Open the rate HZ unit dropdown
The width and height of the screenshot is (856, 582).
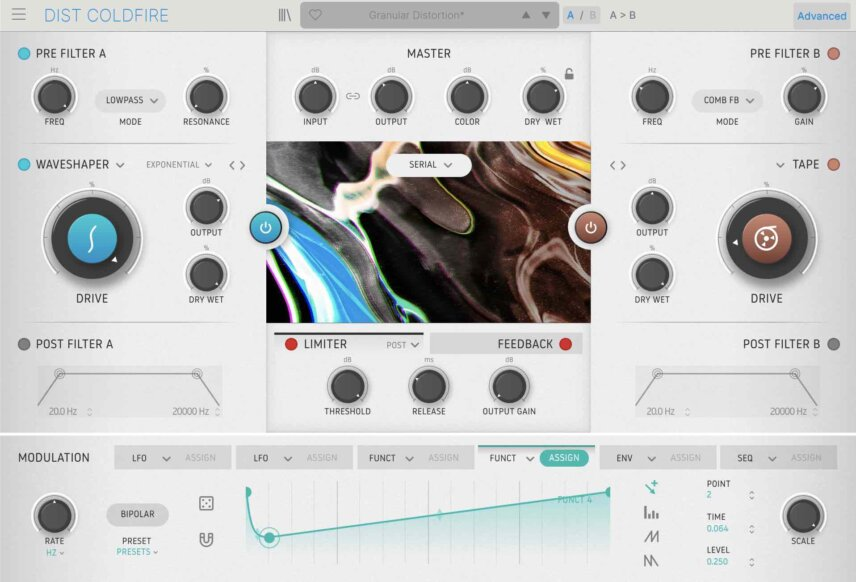pos(55,553)
